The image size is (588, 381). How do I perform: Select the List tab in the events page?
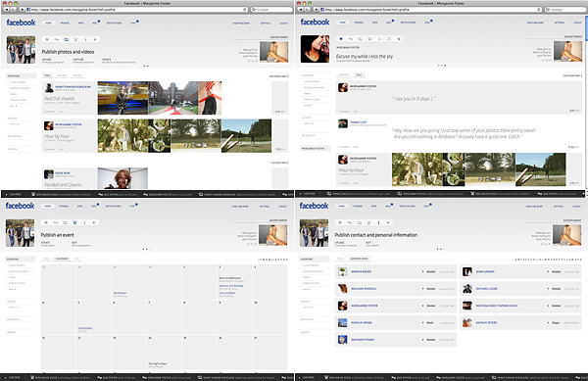pos(76,259)
